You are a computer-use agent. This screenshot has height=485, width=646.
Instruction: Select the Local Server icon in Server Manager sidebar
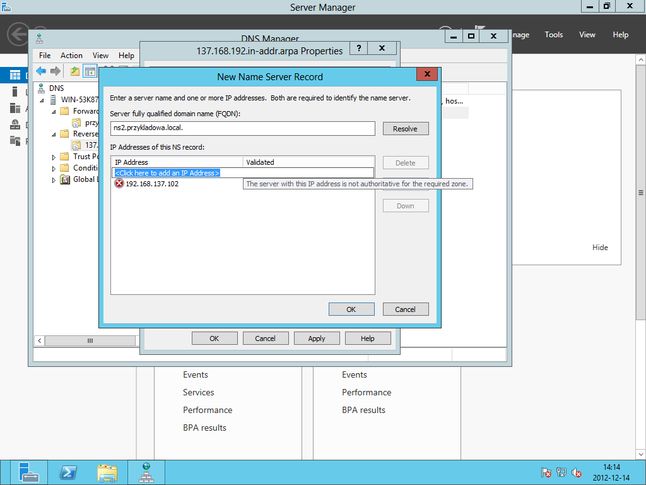[15, 91]
